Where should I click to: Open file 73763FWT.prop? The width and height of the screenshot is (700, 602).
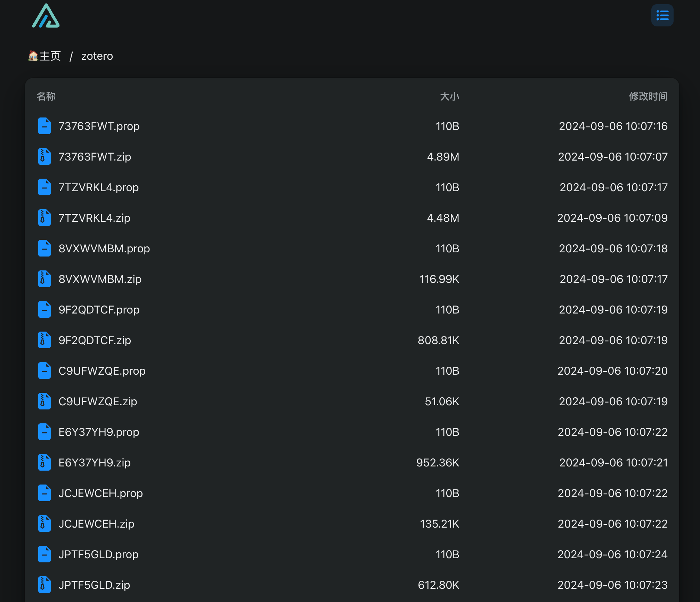pos(99,126)
